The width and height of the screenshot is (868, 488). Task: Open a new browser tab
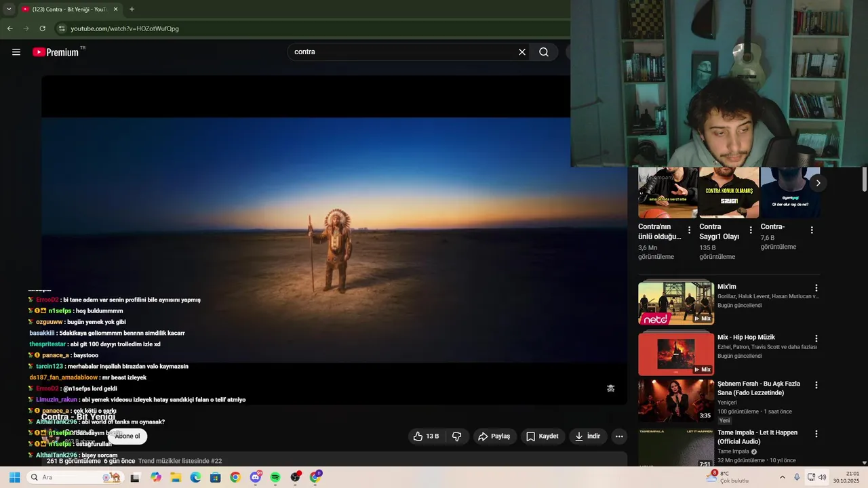[132, 9]
